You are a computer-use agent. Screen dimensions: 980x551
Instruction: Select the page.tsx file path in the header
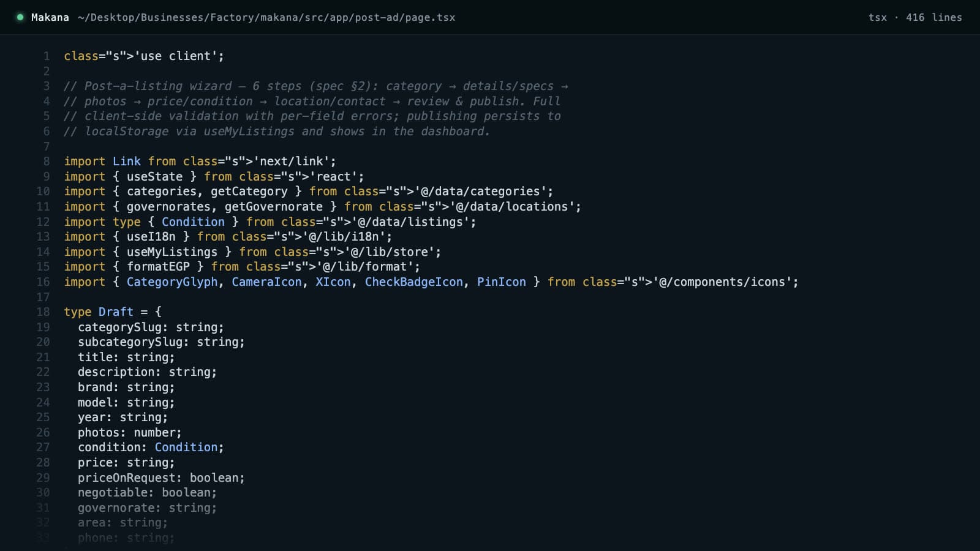pyautogui.click(x=266, y=17)
